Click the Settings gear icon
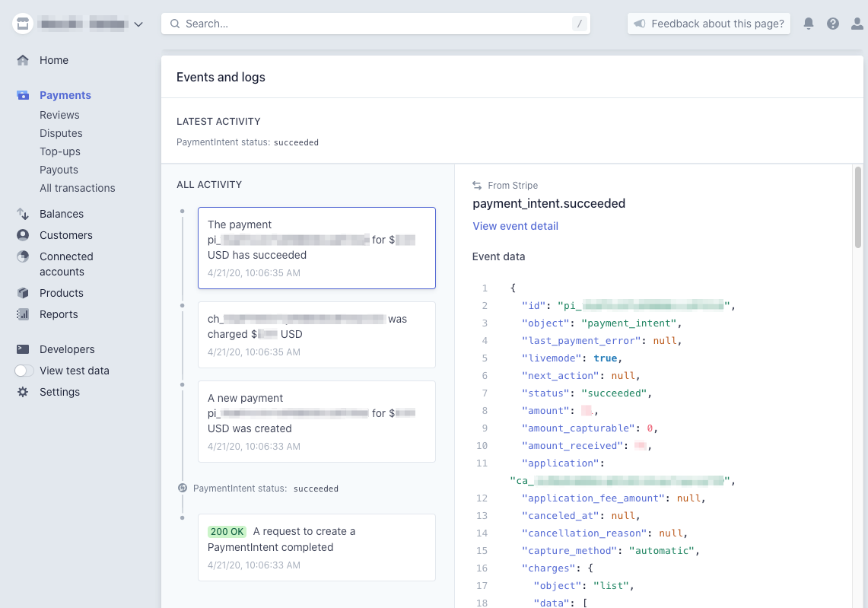The image size is (868, 608). pos(23,392)
